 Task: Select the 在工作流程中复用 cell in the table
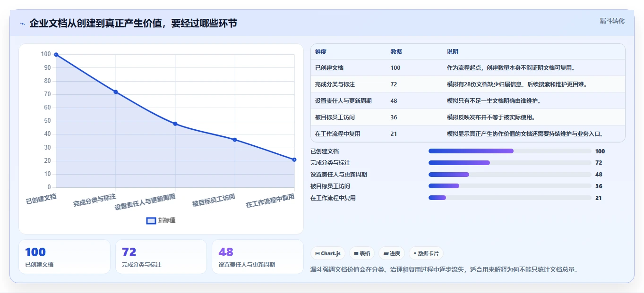(x=338, y=134)
